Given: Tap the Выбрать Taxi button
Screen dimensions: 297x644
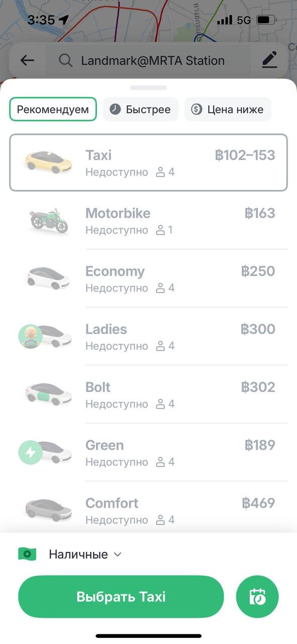Looking at the screenshot, I should (121, 597).
